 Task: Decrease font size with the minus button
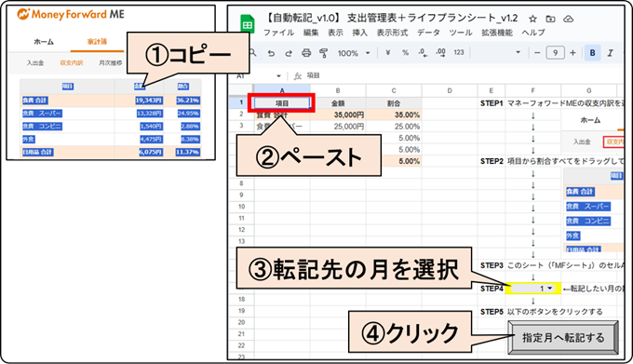[x=537, y=53]
